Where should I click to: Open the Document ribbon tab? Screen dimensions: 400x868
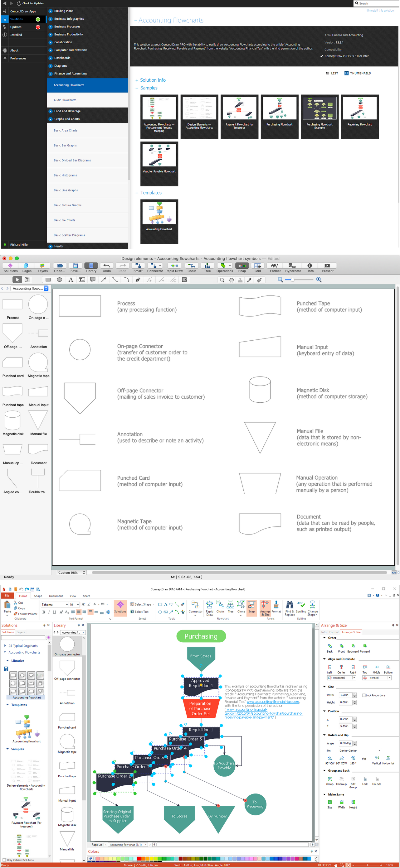(x=56, y=596)
